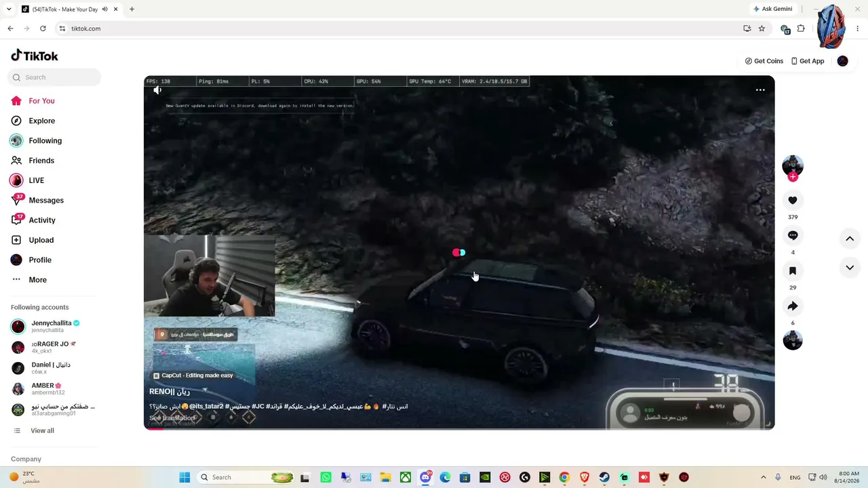Click the CapCut - Editing made easy tag
Image resolution: width=868 pixels, height=488 pixels.
point(193,375)
